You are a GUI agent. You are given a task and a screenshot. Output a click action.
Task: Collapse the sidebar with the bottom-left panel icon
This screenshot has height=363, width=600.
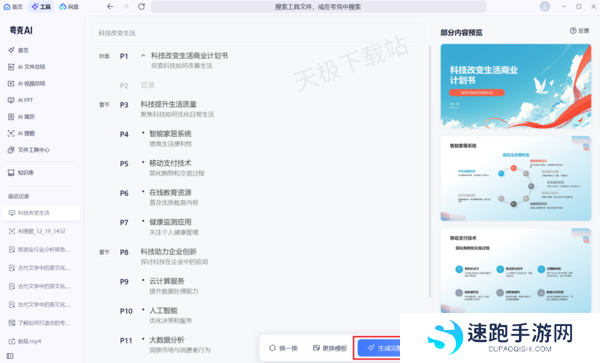tap(10, 356)
